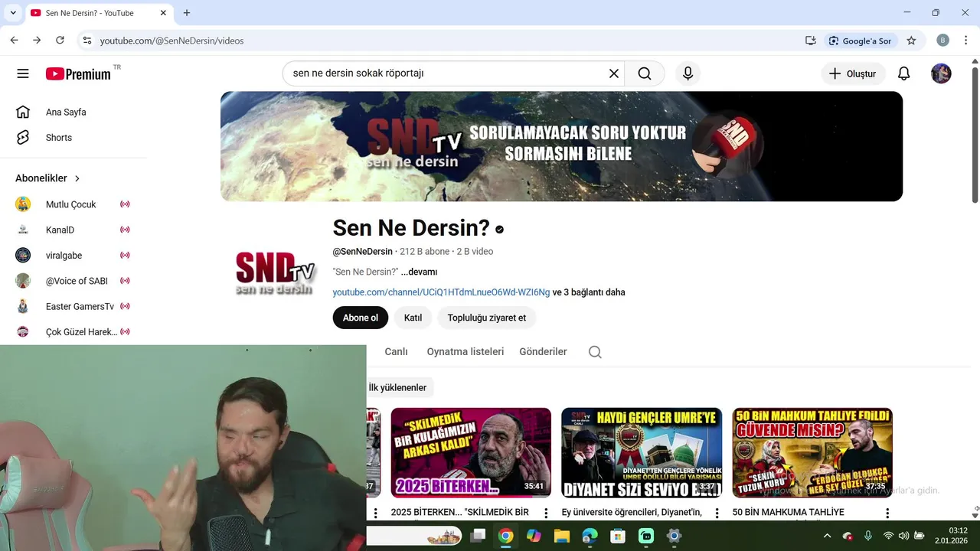Screen dimensions: 980x551
Task: Open options for Ey üniversite öğrencileri video
Action: 717,513
